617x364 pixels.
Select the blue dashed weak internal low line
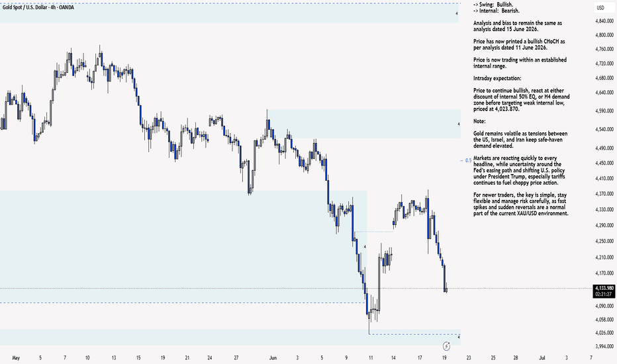(x=414, y=334)
